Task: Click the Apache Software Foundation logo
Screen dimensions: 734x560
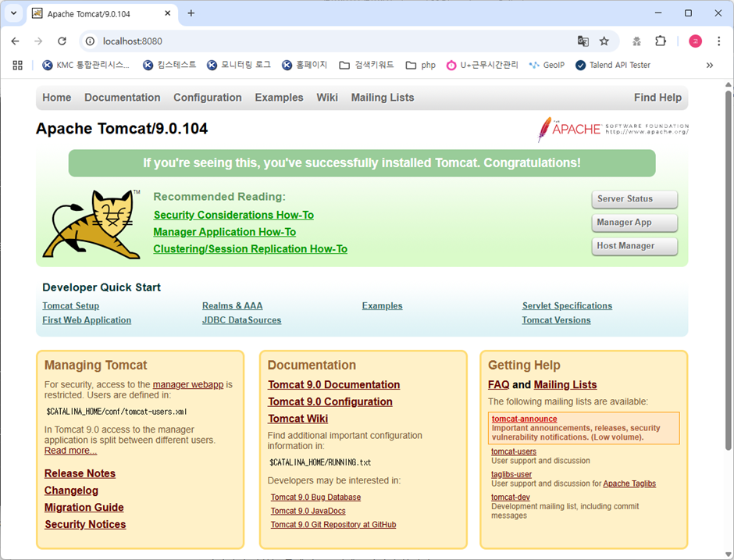Action: click(x=613, y=129)
